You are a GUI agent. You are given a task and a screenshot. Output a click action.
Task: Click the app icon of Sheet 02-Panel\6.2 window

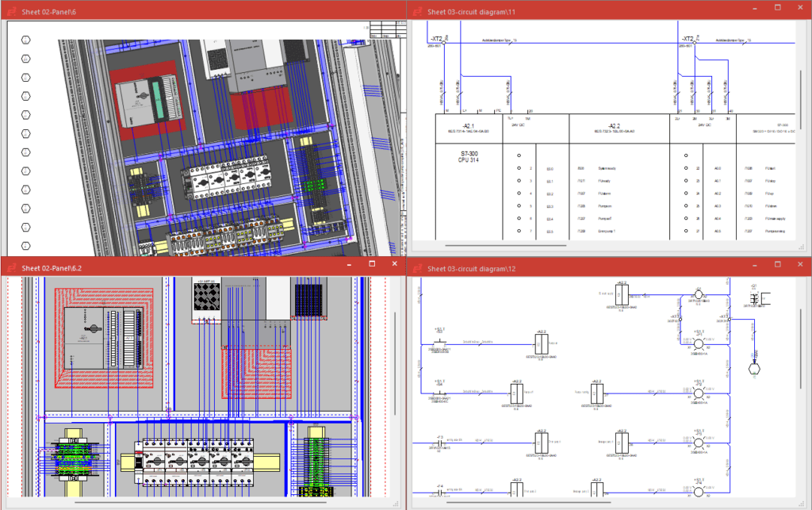tap(11, 268)
